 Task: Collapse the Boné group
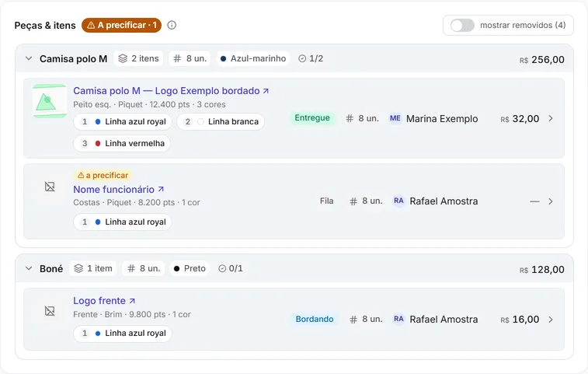tap(29, 268)
